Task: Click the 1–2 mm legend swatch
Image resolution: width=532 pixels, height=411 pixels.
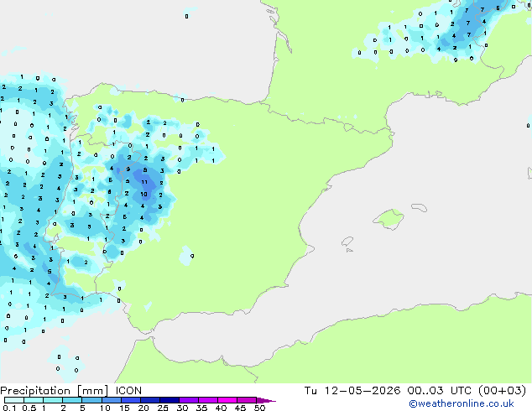Action: [53, 400]
